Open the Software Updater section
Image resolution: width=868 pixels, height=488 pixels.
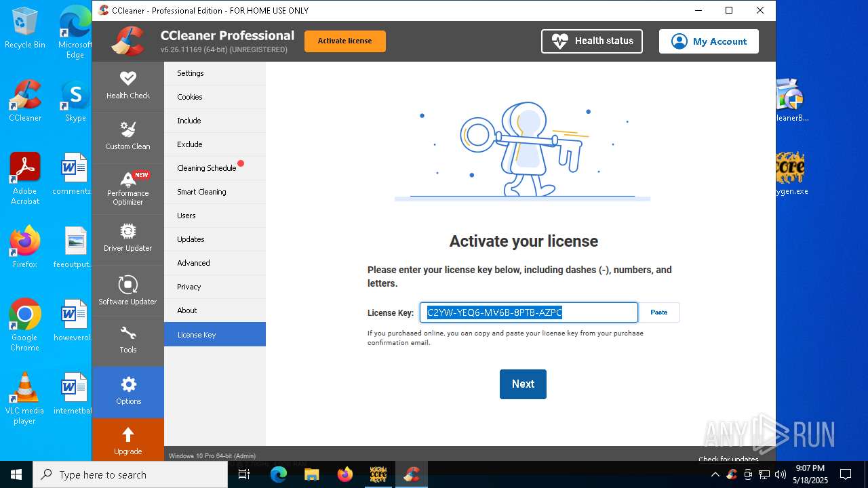click(127, 290)
